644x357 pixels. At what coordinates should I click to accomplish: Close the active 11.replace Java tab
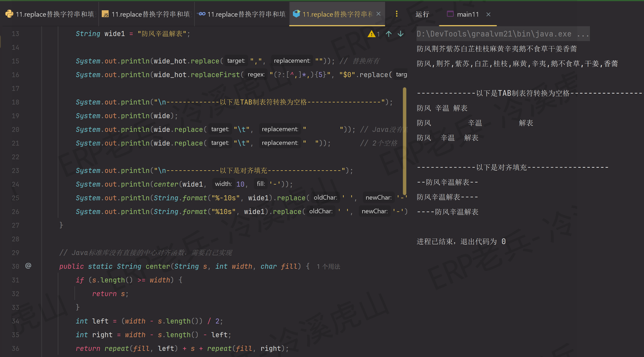coord(378,14)
